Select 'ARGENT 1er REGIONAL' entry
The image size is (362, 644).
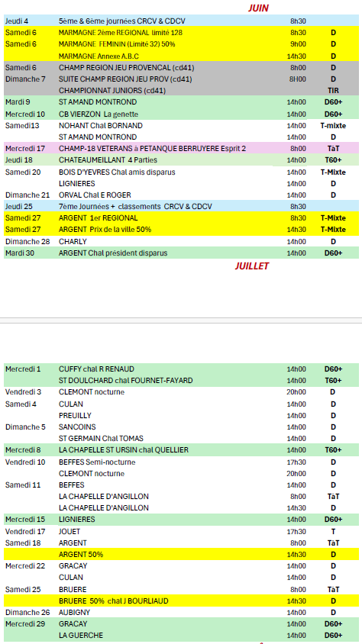99,218
